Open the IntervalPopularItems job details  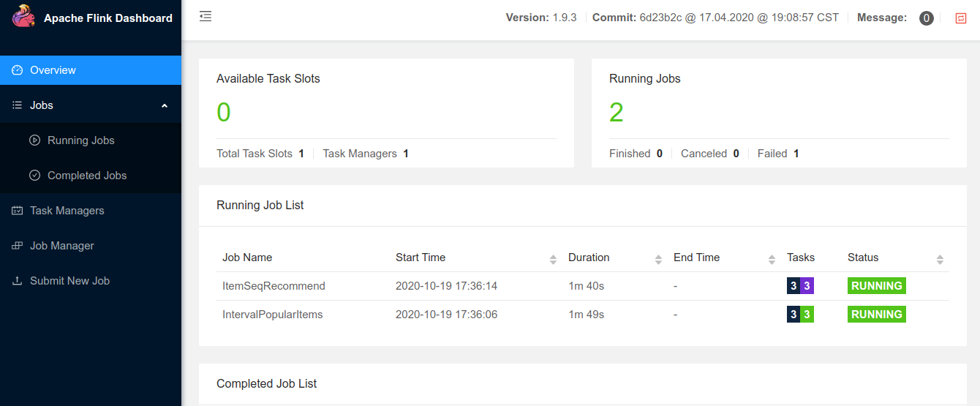coord(272,315)
